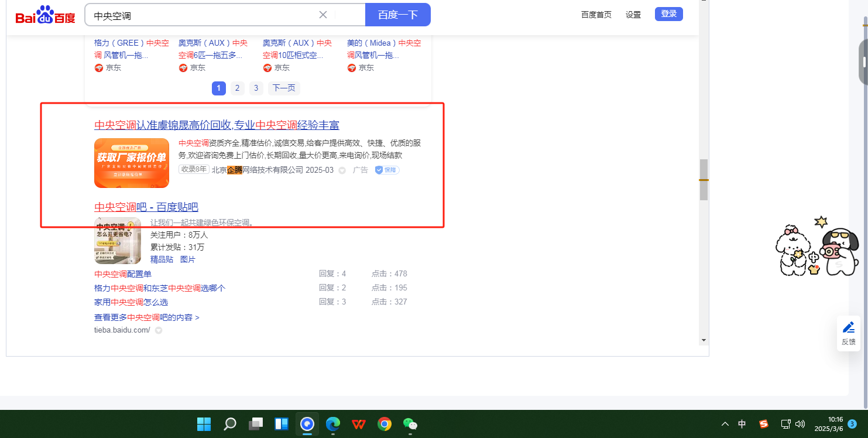Image resolution: width=868 pixels, height=438 pixels.
Task: Click the 登录 login button
Action: tap(669, 14)
